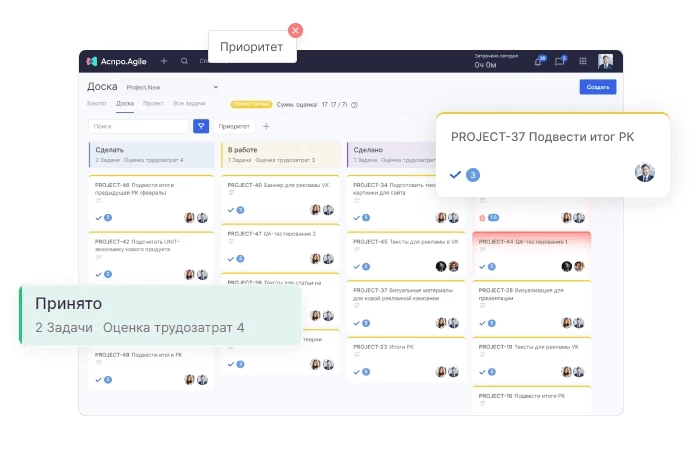
Task: Click the plus icon in top navbar
Action: (x=164, y=61)
